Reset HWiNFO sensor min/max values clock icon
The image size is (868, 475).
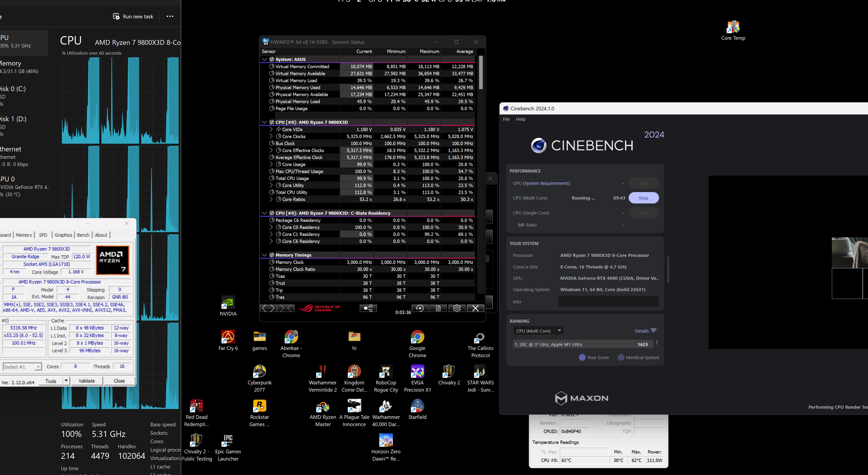(420, 308)
